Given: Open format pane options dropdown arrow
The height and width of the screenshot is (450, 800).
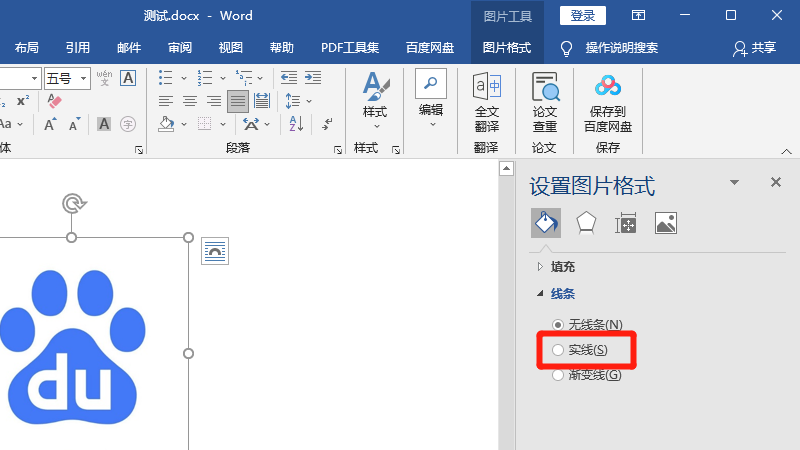Looking at the screenshot, I should (x=734, y=182).
